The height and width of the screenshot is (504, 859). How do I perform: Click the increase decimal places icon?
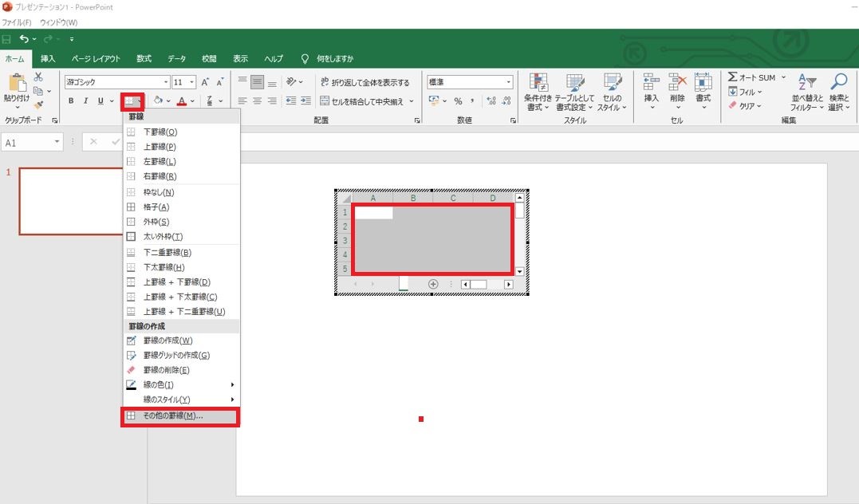pyautogui.click(x=491, y=100)
